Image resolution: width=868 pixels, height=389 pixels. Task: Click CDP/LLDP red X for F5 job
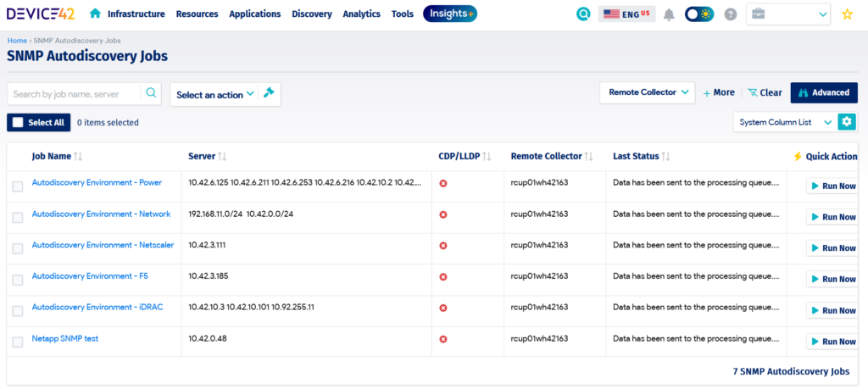click(x=442, y=276)
